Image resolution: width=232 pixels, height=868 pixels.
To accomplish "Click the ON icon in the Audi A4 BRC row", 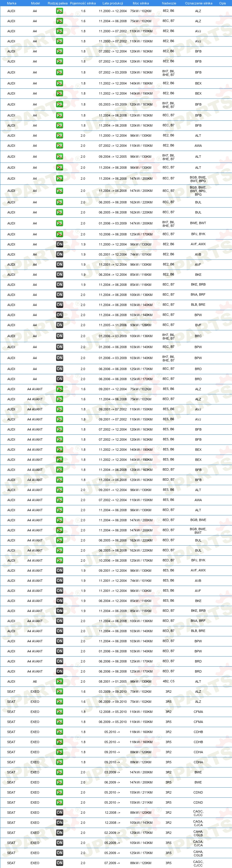I will click(59, 336).
